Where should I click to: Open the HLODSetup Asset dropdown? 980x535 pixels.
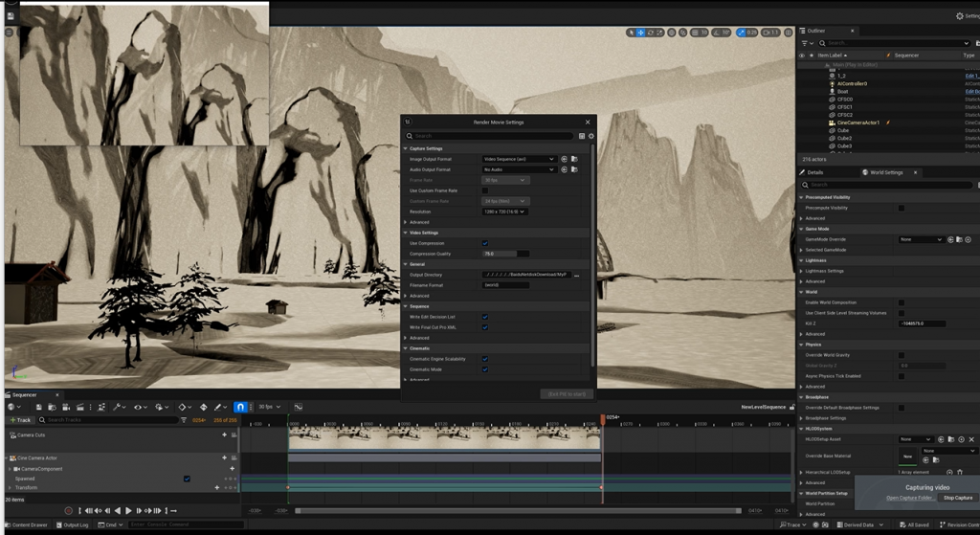916,439
